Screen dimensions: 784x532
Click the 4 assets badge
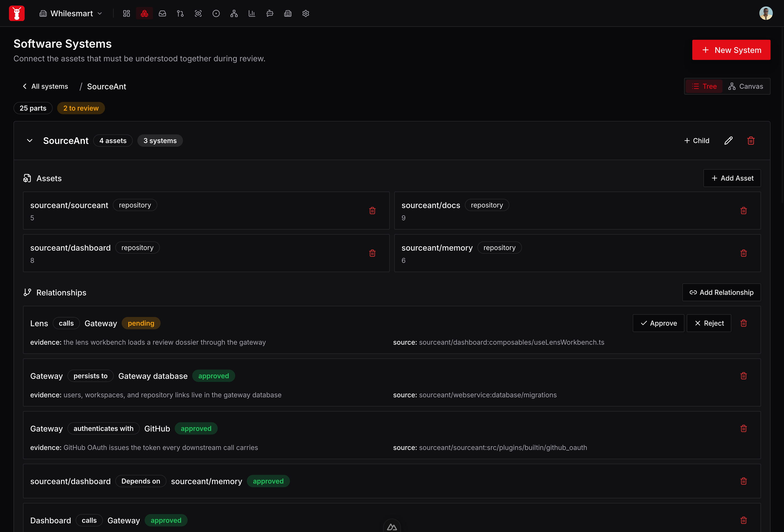click(113, 141)
